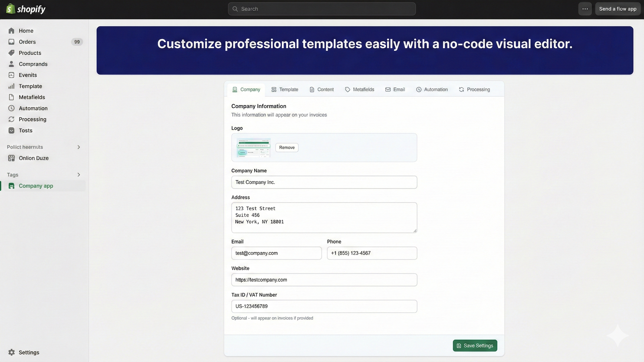
Task: Open the Comprands people icon
Action: coord(11,64)
